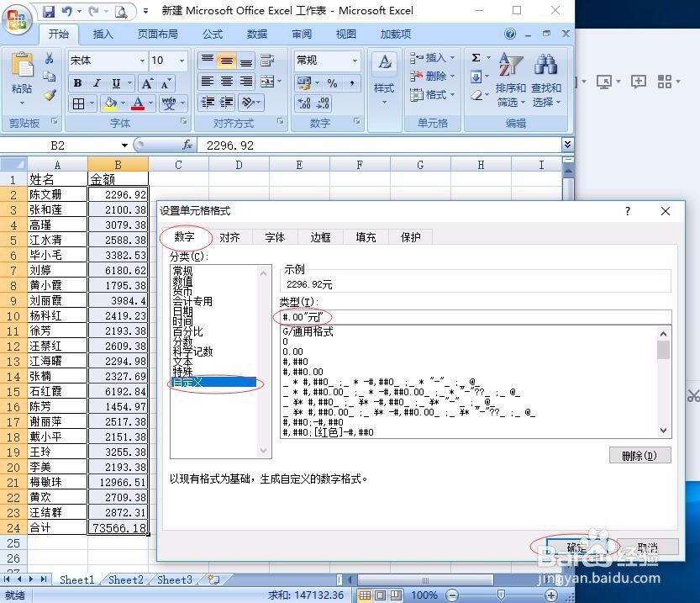Expand the formula bar

pos(567,145)
